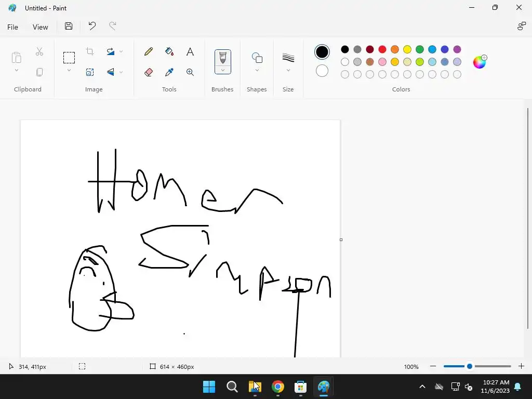Click the rectangular Selection tool

tap(69, 58)
